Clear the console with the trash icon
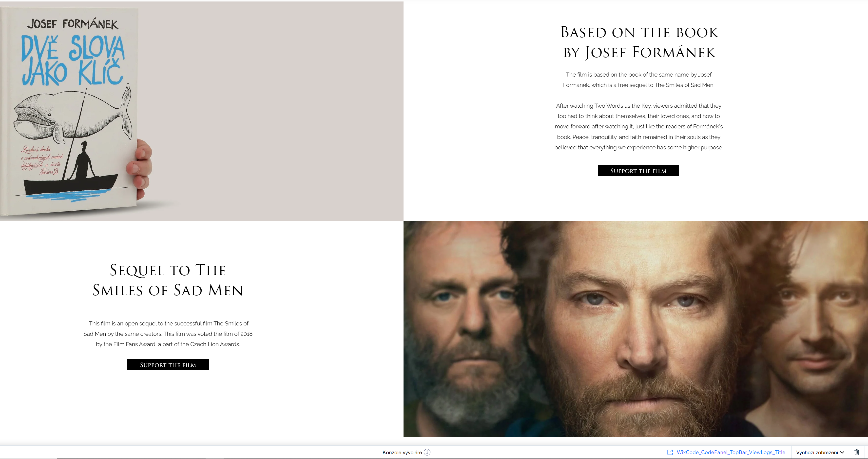Screen dimensions: 868x459 point(857,452)
